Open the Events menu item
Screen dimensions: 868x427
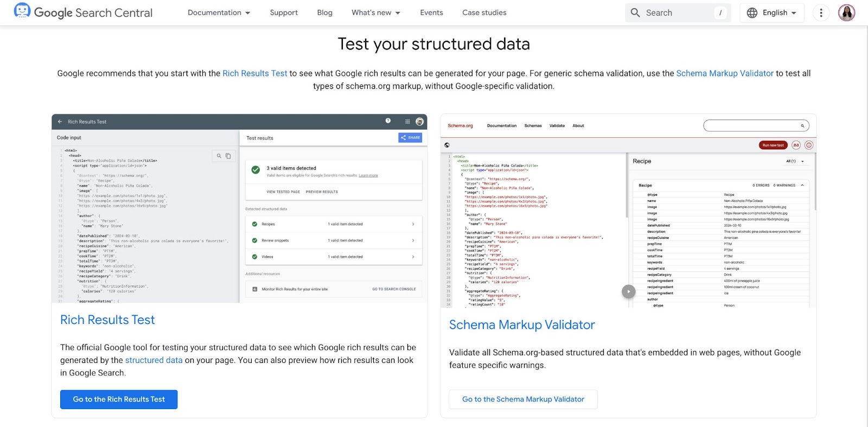click(x=431, y=12)
